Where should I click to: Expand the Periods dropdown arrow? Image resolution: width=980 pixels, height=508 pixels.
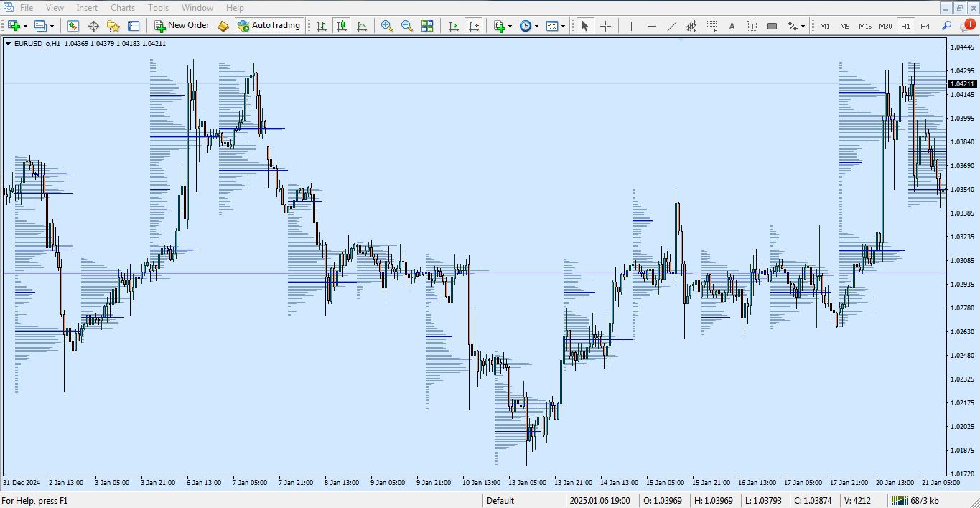coord(536,26)
